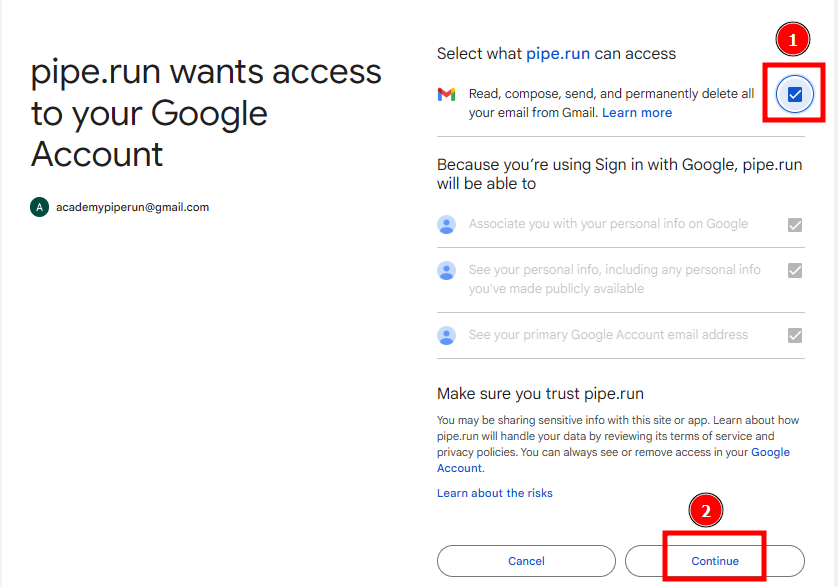Click the red step 1 badge
Viewport: 838px width, 587px height.
pos(793,41)
